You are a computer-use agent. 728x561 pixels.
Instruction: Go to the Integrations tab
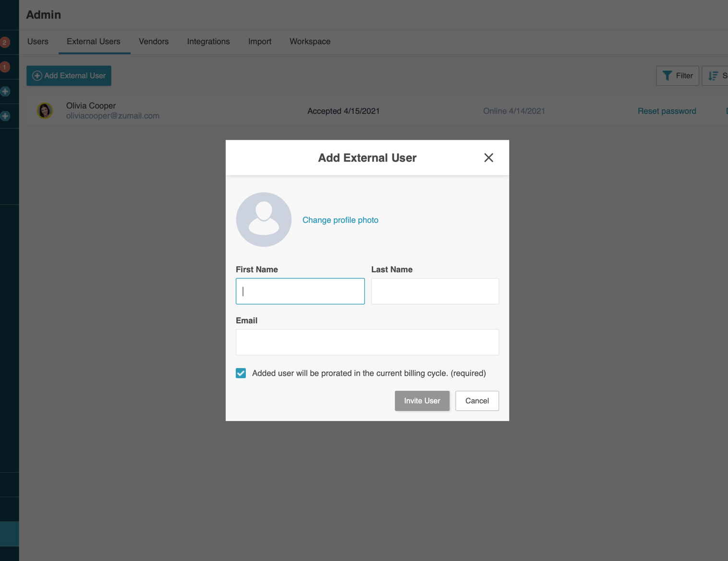click(x=208, y=42)
